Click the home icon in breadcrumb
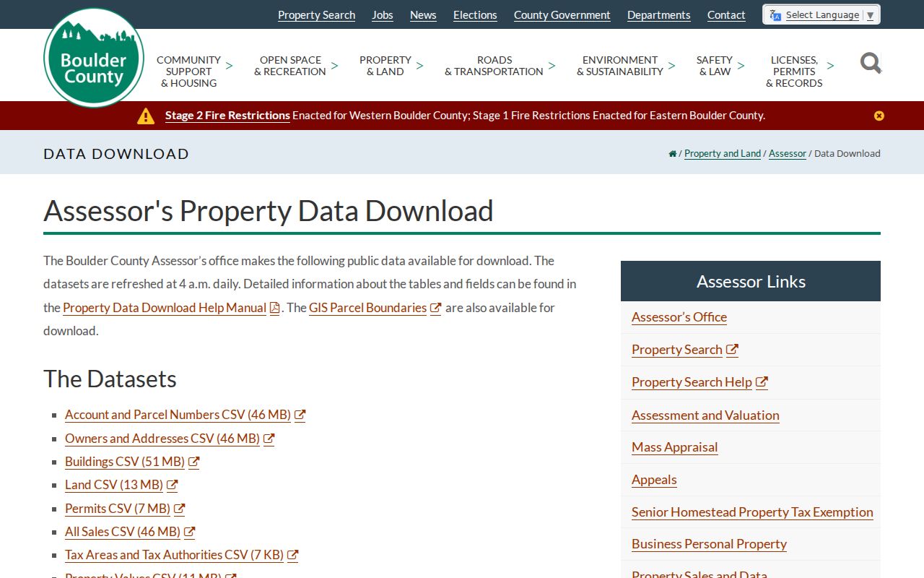 (673, 154)
